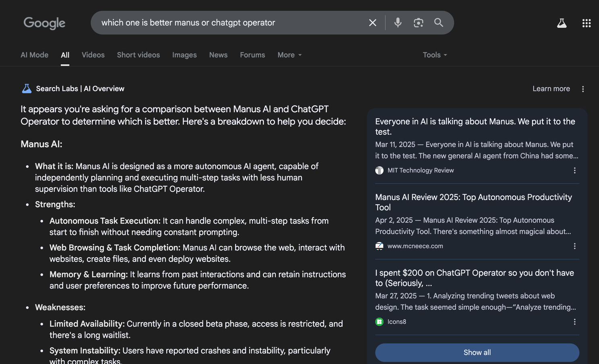
Task: Click the 'www.mcneece.com' source name
Action: [x=415, y=246]
